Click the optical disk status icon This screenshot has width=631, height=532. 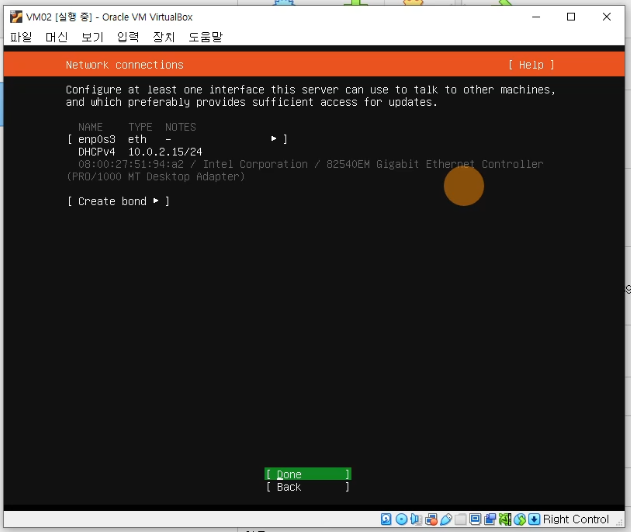(401, 519)
